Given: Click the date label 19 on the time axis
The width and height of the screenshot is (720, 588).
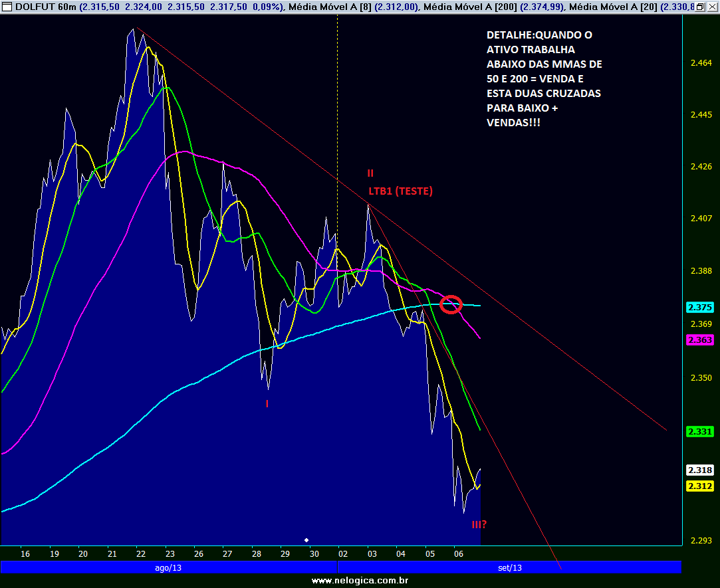Looking at the screenshot, I should [x=55, y=553].
